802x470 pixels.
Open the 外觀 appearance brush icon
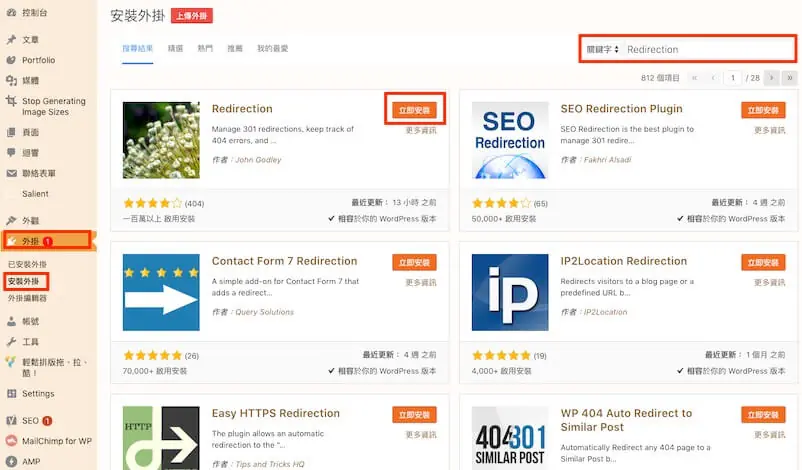click(x=11, y=220)
